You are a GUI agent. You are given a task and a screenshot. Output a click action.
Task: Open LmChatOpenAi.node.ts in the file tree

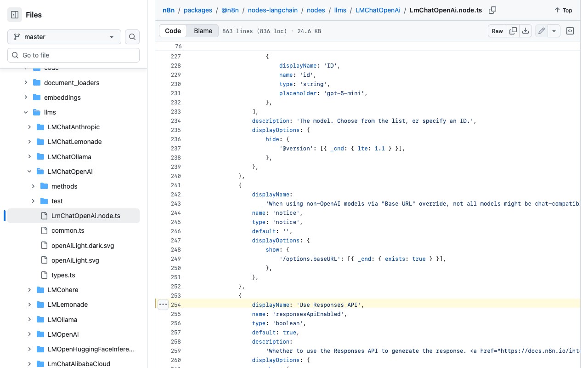coord(73,216)
